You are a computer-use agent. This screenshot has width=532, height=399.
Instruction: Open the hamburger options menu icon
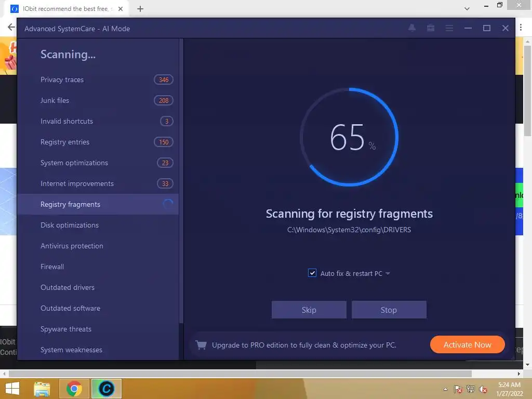449,28
